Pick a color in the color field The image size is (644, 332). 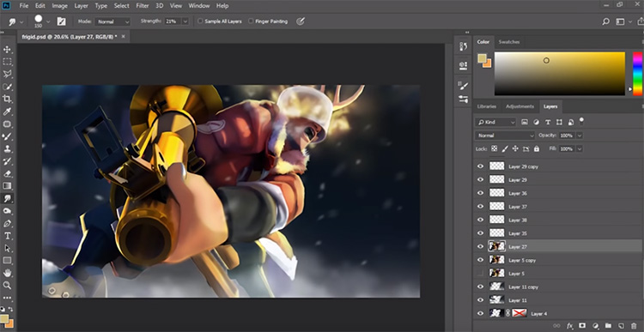pyautogui.click(x=559, y=74)
